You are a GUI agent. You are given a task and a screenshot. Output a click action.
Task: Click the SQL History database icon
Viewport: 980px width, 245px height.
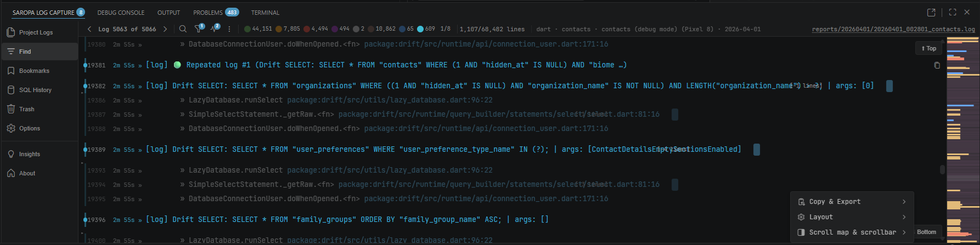11,90
